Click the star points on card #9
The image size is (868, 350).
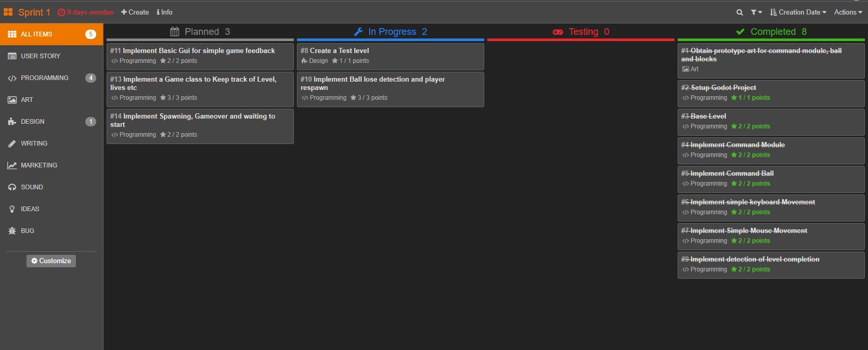coord(750,269)
